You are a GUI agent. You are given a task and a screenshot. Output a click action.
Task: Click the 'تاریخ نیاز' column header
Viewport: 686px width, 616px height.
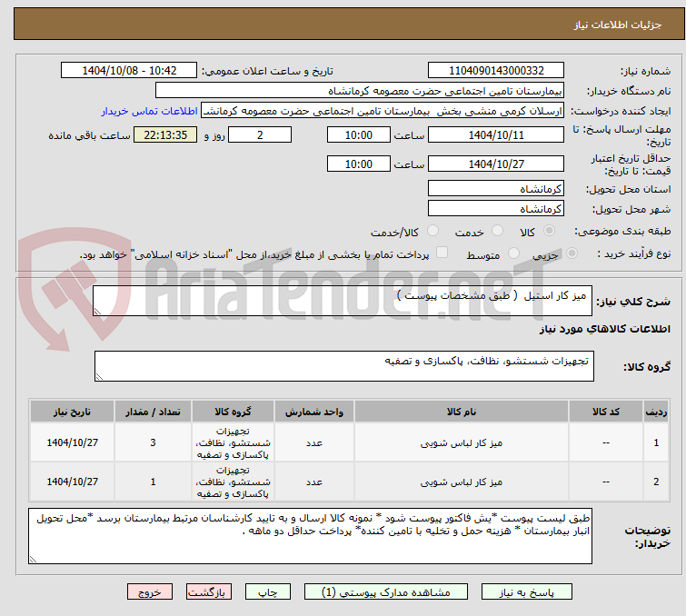coord(72,412)
